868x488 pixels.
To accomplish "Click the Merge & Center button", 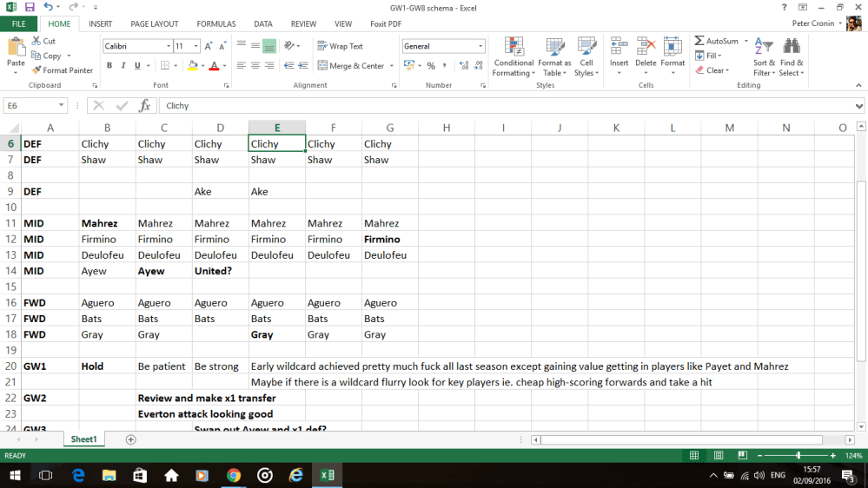I will point(350,66).
